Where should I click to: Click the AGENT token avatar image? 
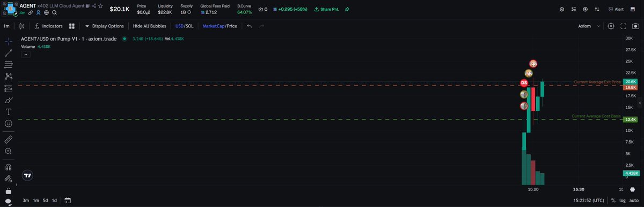pyautogui.click(x=10, y=8)
